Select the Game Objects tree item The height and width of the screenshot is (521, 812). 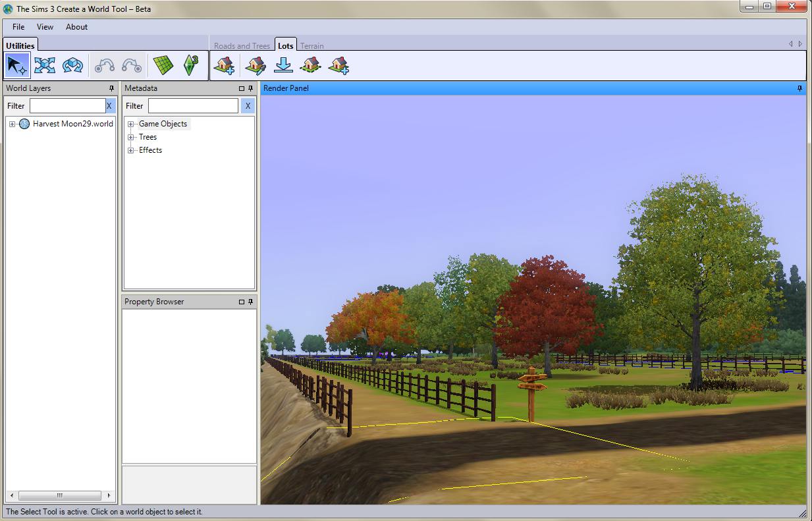point(163,124)
